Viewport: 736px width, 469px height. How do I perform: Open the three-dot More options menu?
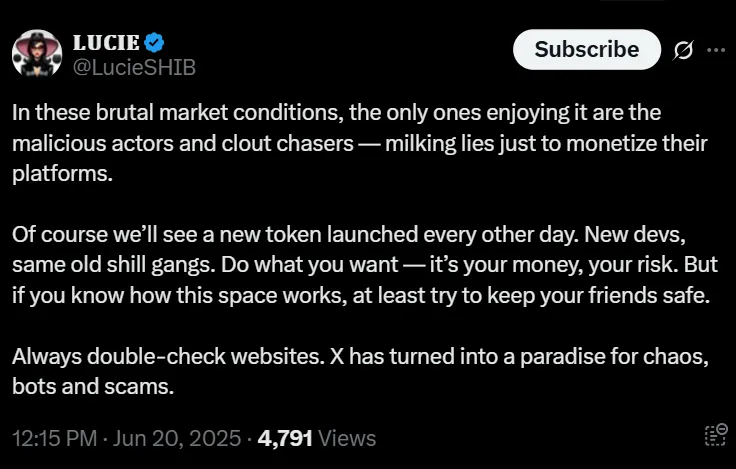tap(716, 50)
